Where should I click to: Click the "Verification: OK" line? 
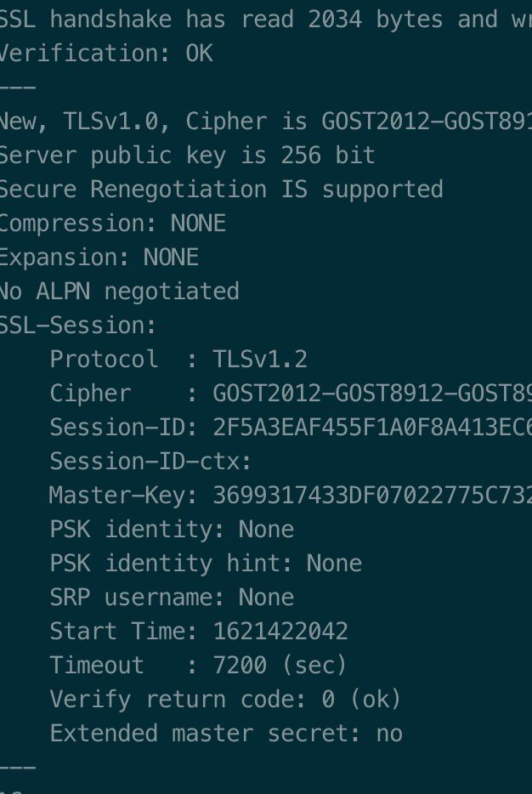pos(105,54)
